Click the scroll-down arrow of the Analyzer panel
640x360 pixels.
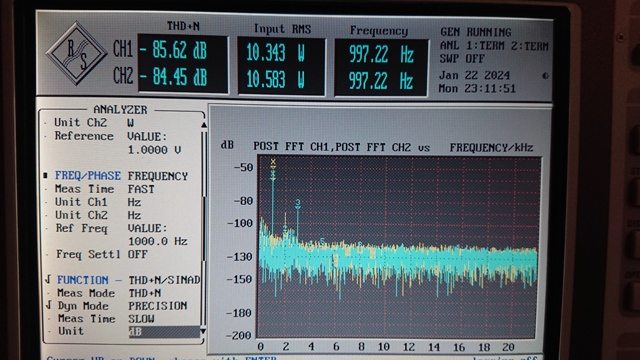[x=203, y=331]
